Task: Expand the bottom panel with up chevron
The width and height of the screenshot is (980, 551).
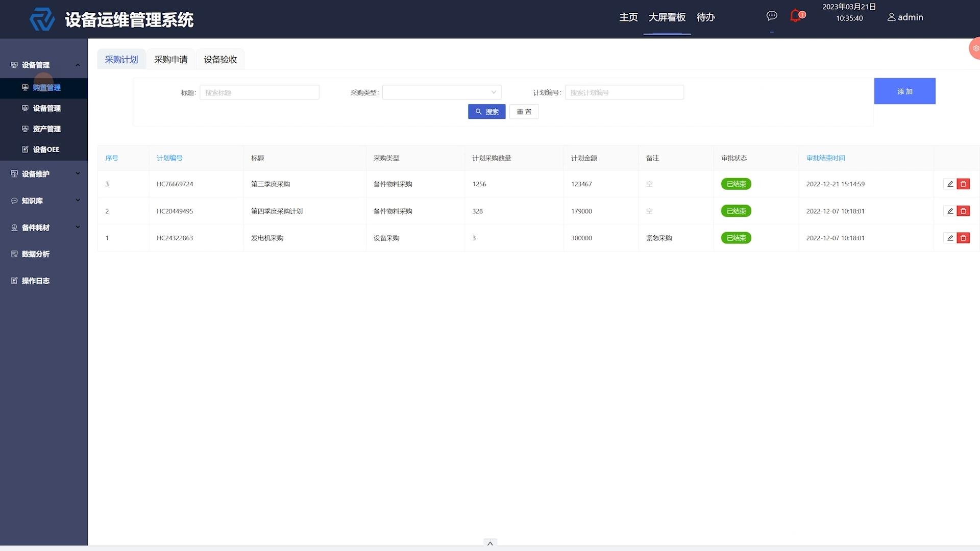Action: coord(490,543)
